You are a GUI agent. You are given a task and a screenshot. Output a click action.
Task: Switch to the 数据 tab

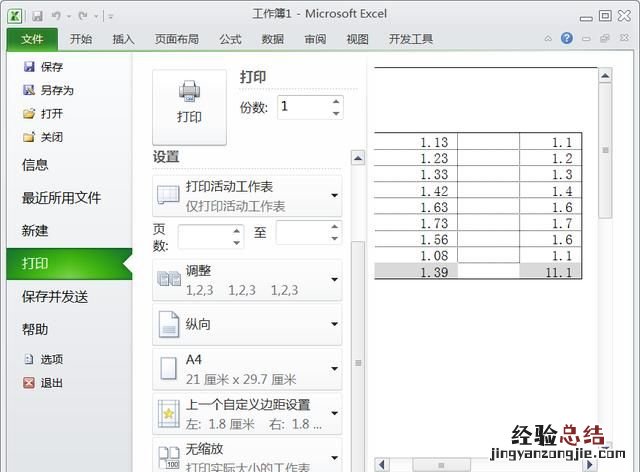(x=273, y=39)
